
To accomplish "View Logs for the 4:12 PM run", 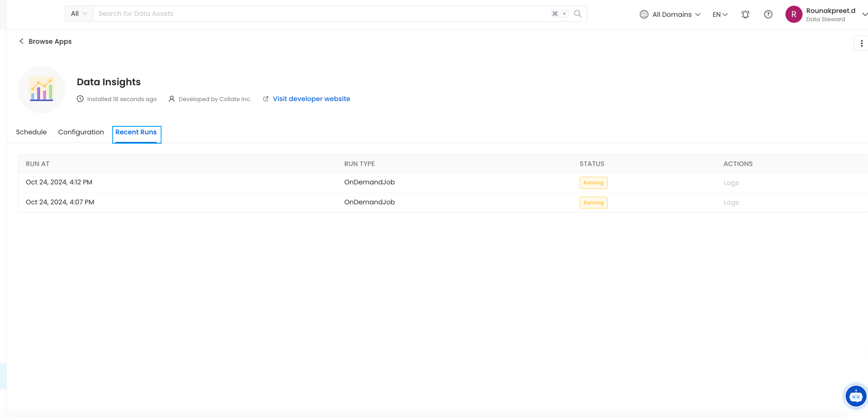I will coord(731,182).
